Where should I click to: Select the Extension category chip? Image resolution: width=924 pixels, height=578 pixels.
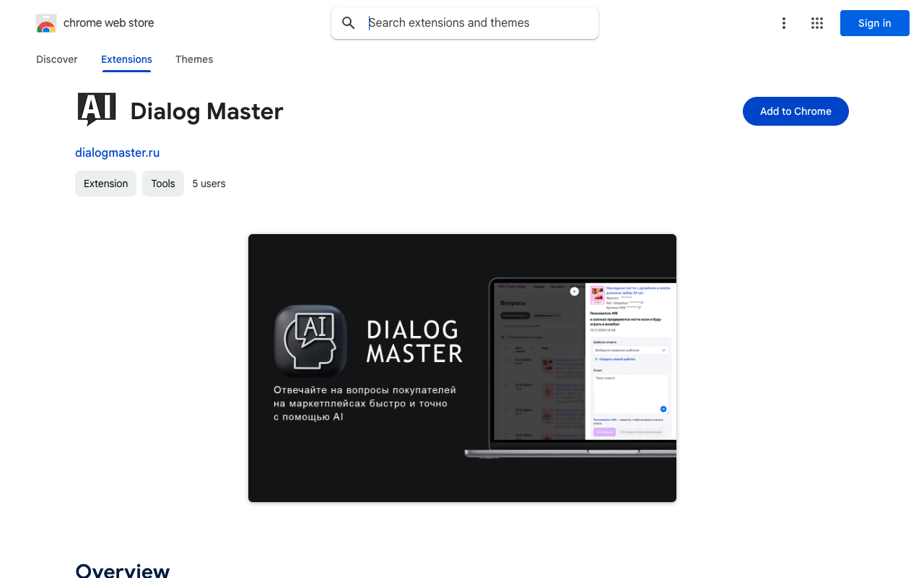105,184
